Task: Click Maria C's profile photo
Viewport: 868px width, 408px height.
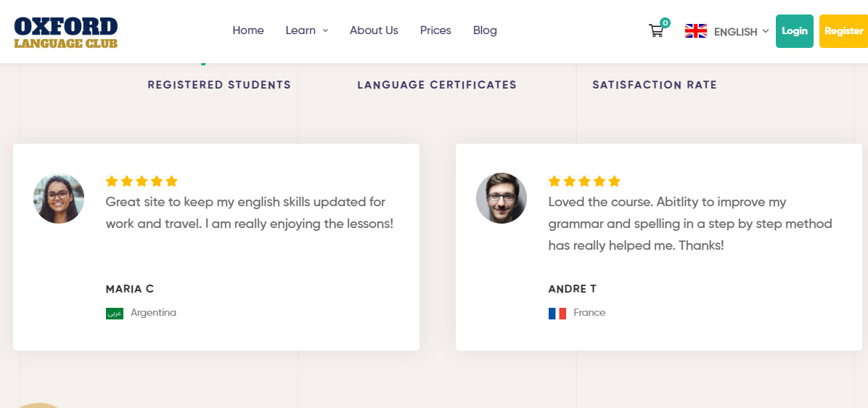Action: coord(59,198)
